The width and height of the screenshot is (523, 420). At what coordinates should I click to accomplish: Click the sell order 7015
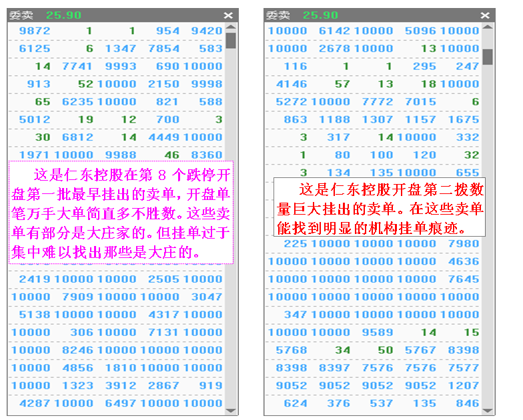click(x=420, y=101)
